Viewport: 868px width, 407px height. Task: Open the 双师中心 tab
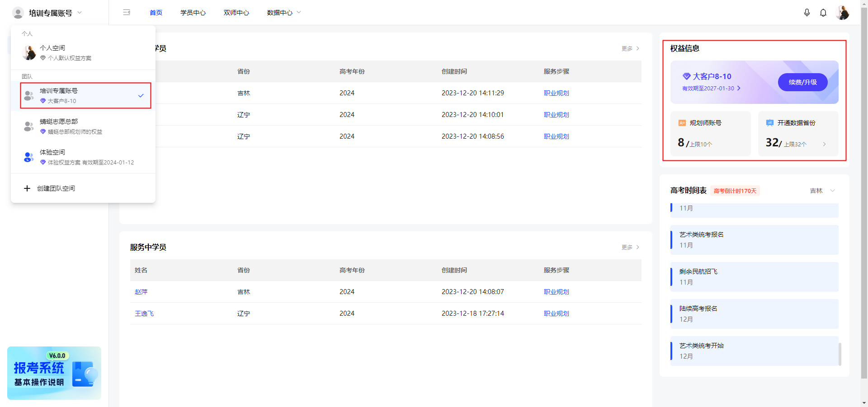click(236, 13)
